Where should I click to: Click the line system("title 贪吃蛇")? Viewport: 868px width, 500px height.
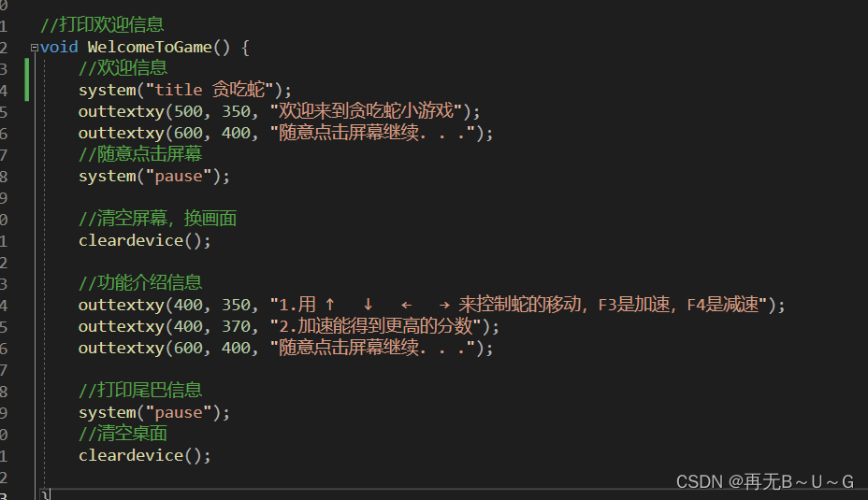click(185, 90)
